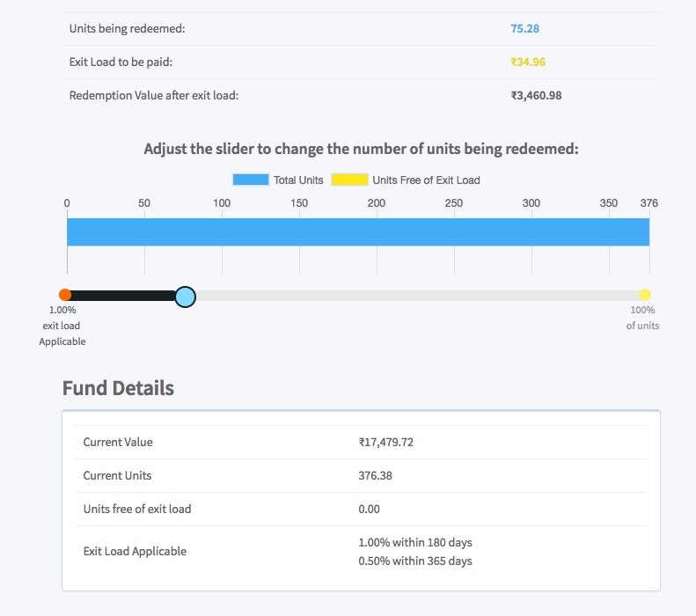The height and width of the screenshot is (616, 696).
Task: Select Current Value ₹17,479.72
Action: (x=385, y=443)
